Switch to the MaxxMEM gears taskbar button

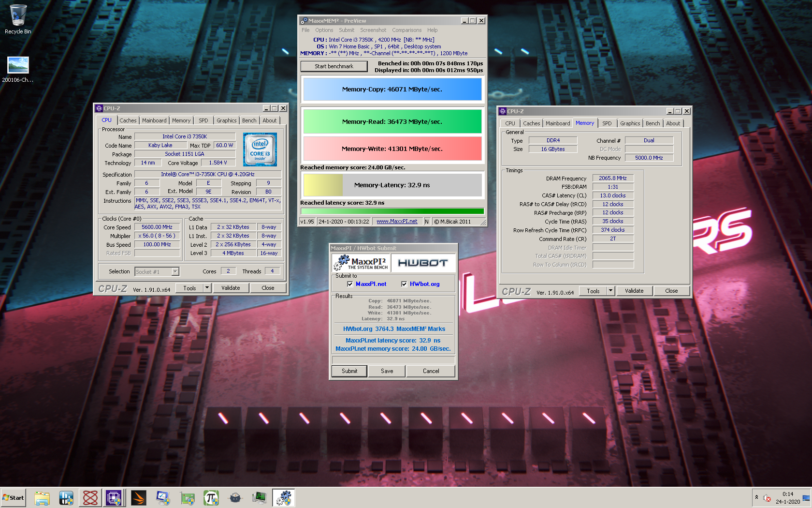[x=284, y=498]
